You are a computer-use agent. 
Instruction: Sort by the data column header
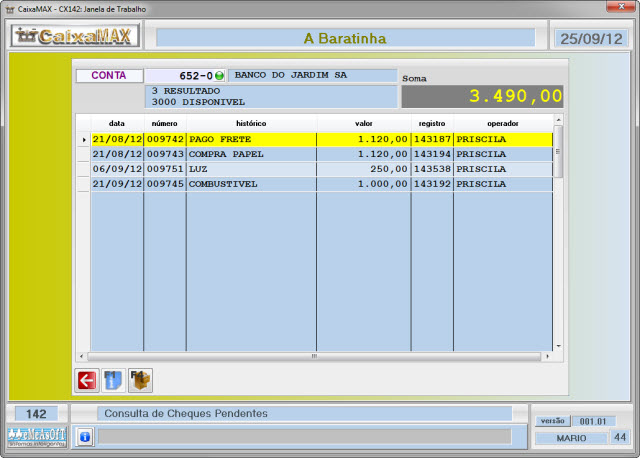pos(116,123)
